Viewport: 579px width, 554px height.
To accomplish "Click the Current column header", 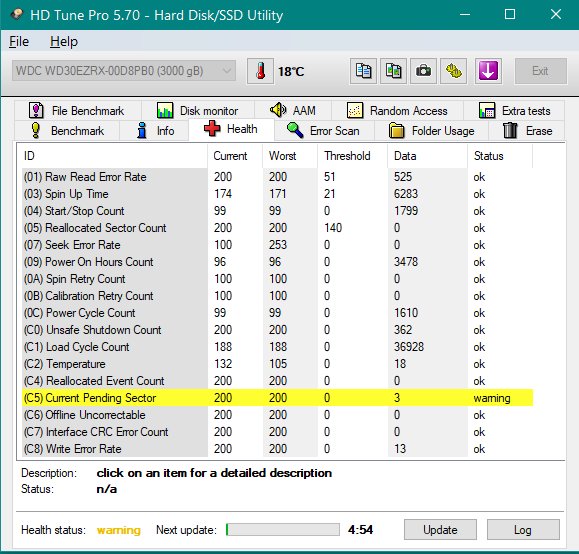I will pyautogui.click(x=235, y=156).
